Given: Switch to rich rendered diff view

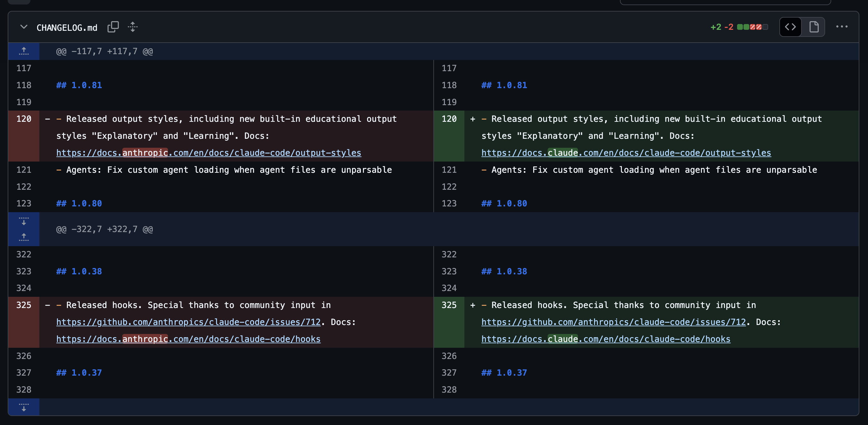Looking at the screenshot, I should pos(814,27).
